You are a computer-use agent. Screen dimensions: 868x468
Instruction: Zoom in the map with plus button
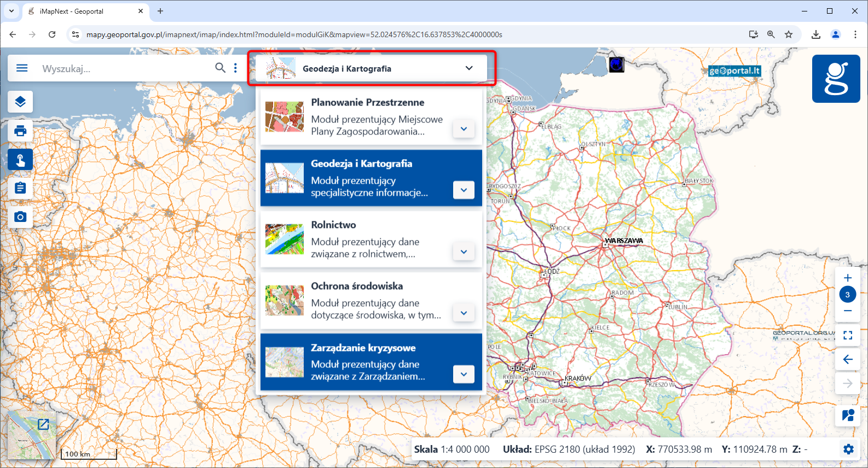847,278
